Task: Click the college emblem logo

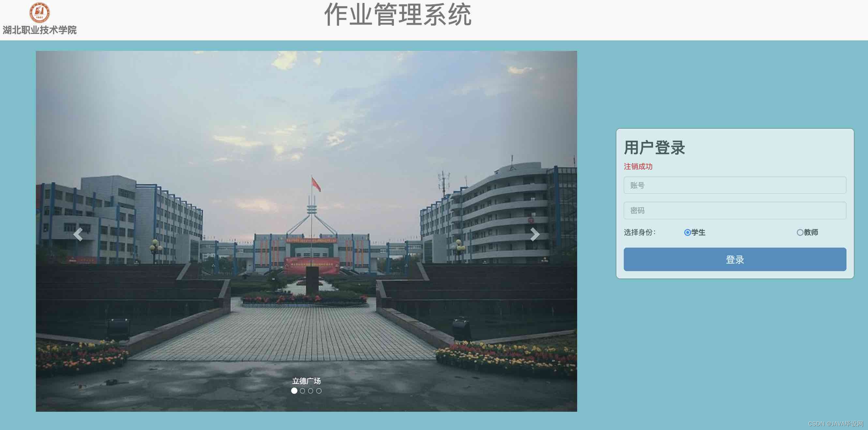Action: pyautogui.click(x=39, y=13)
